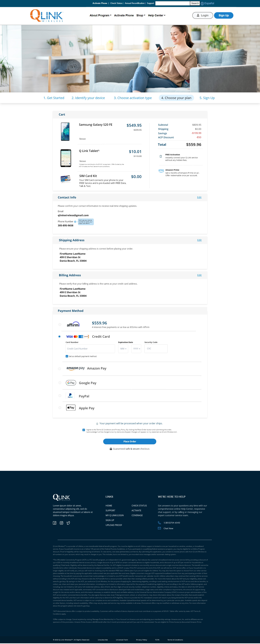Select the Google Pay radio button
Image resolution: width=260 pixels, height=644 pixels.
(60, 383)
